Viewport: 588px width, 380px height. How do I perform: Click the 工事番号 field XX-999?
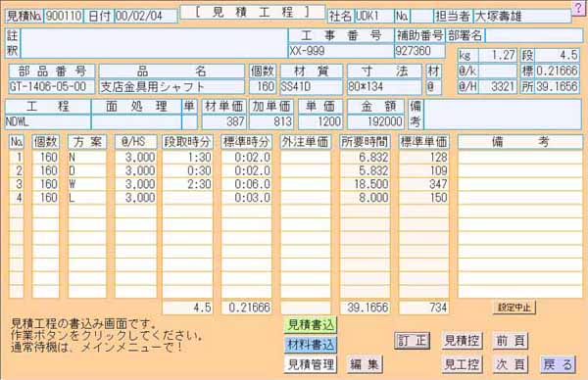[340, 51]
